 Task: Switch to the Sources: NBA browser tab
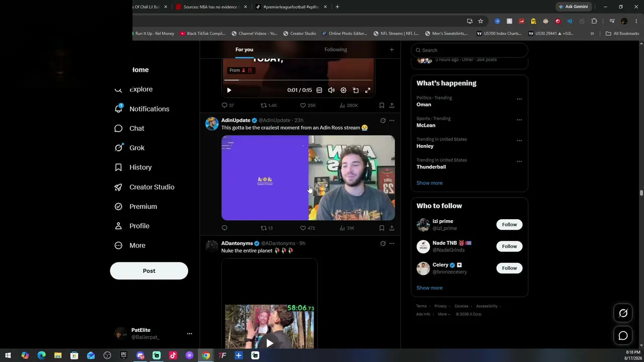[210, 7]
